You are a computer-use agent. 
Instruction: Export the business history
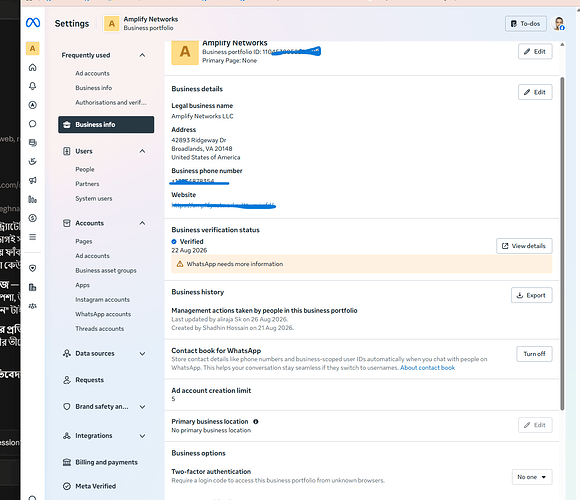click(532, 295)
